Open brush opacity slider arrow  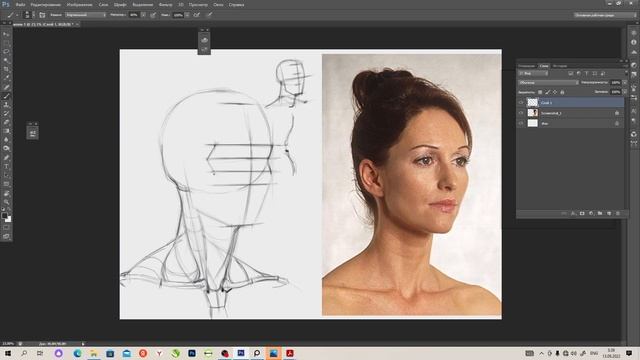(143, 15)
